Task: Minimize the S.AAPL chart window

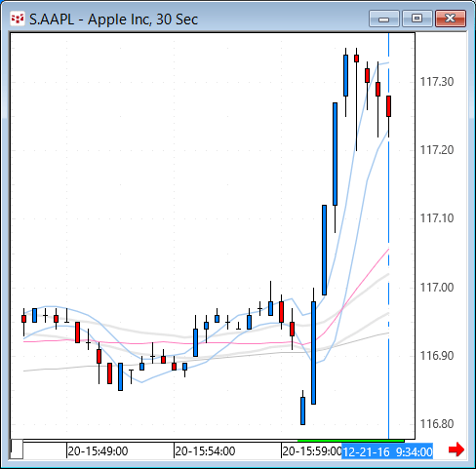Action: [x=384, y=19]
